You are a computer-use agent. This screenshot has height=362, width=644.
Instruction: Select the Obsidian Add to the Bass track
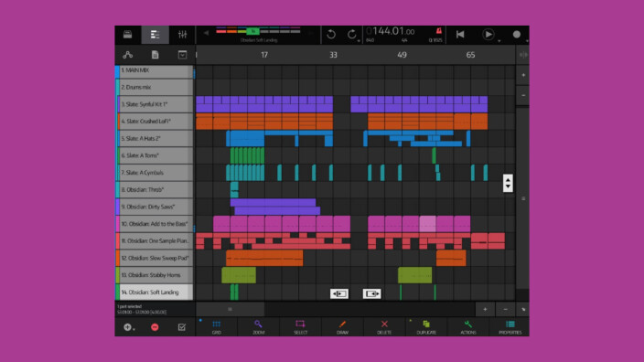[156, 224]
